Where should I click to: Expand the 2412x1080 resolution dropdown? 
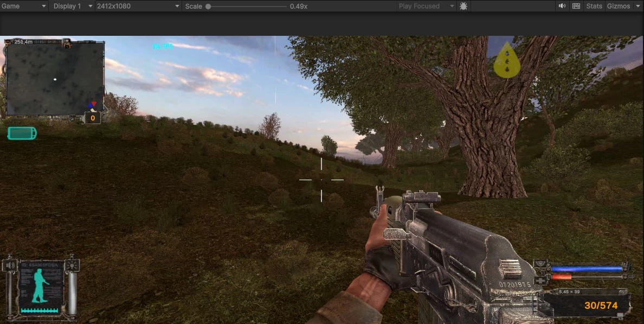tap(138, 6)
